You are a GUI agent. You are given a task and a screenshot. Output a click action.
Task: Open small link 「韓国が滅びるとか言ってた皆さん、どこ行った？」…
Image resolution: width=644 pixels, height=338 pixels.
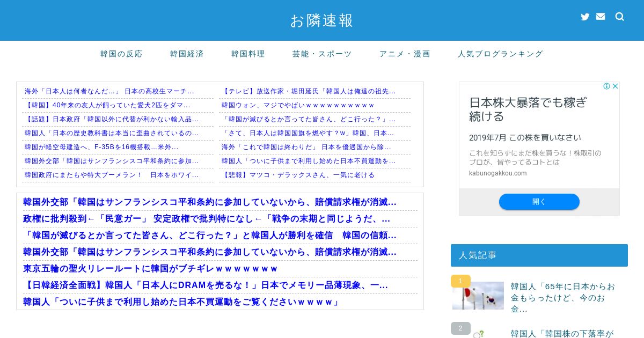point(309,119)
